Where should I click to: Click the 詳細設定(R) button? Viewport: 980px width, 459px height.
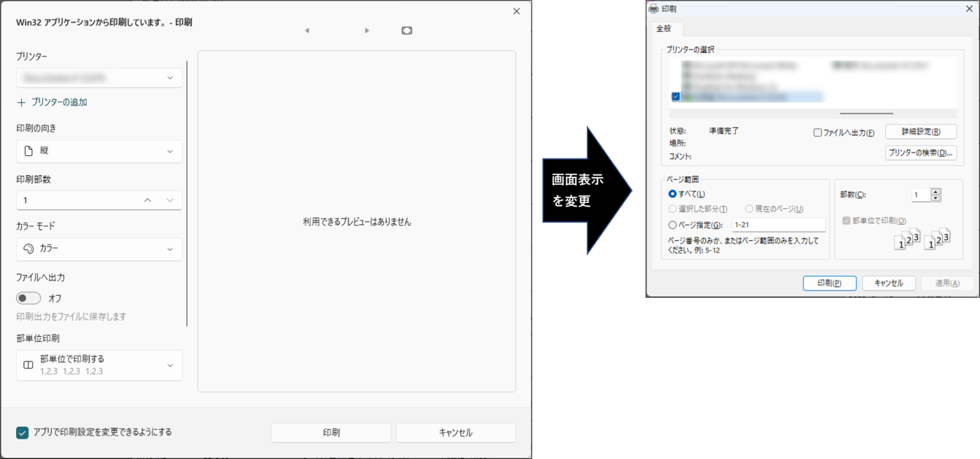tap(921, 132)
